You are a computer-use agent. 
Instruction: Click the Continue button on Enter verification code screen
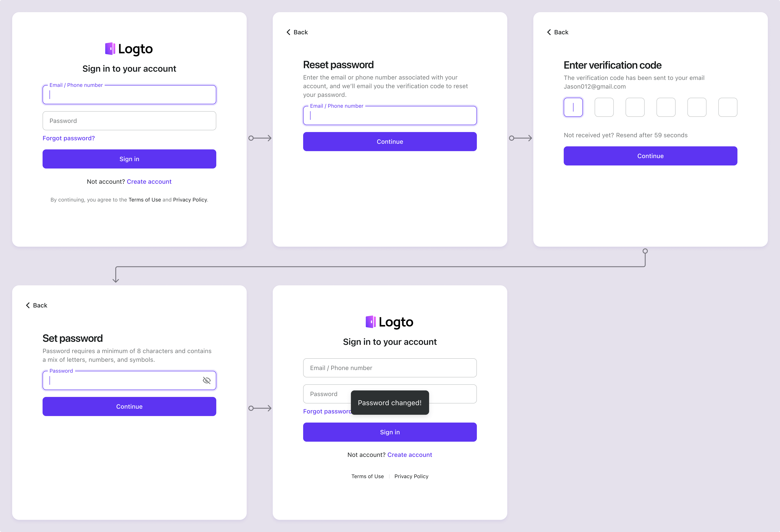tap(650, 156)
